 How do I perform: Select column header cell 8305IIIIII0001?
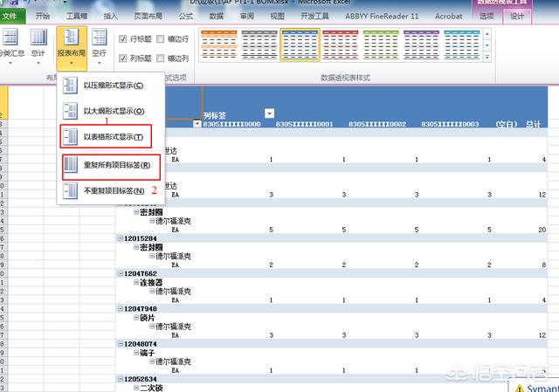coord(304,124)
